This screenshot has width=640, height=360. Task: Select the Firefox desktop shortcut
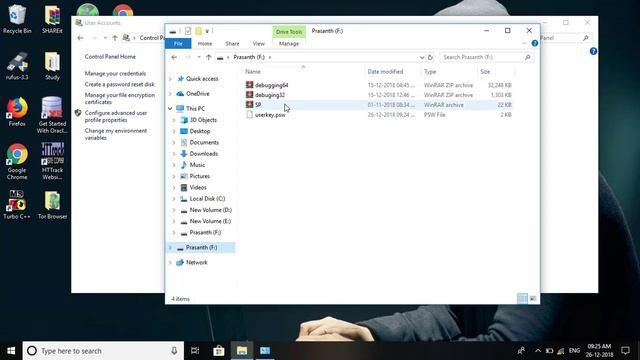17,111
